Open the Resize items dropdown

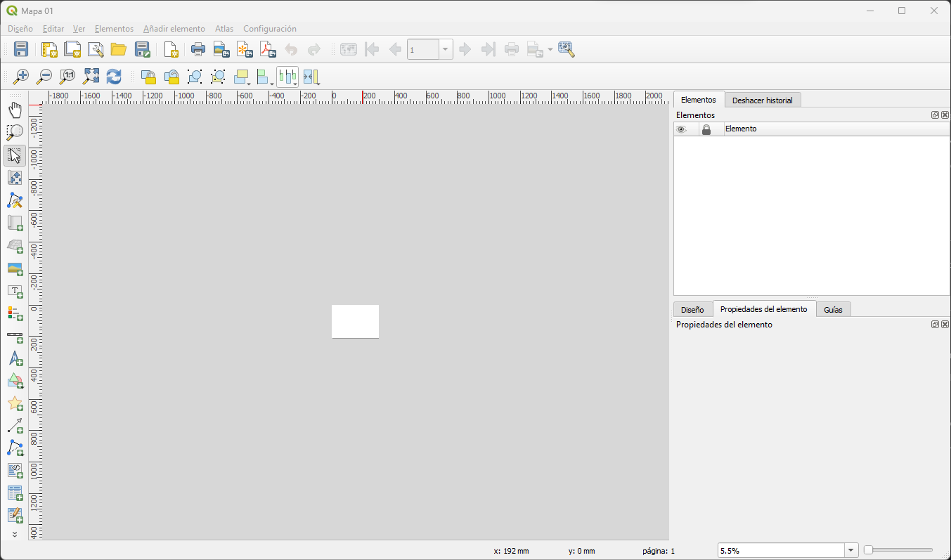(311, 77)
